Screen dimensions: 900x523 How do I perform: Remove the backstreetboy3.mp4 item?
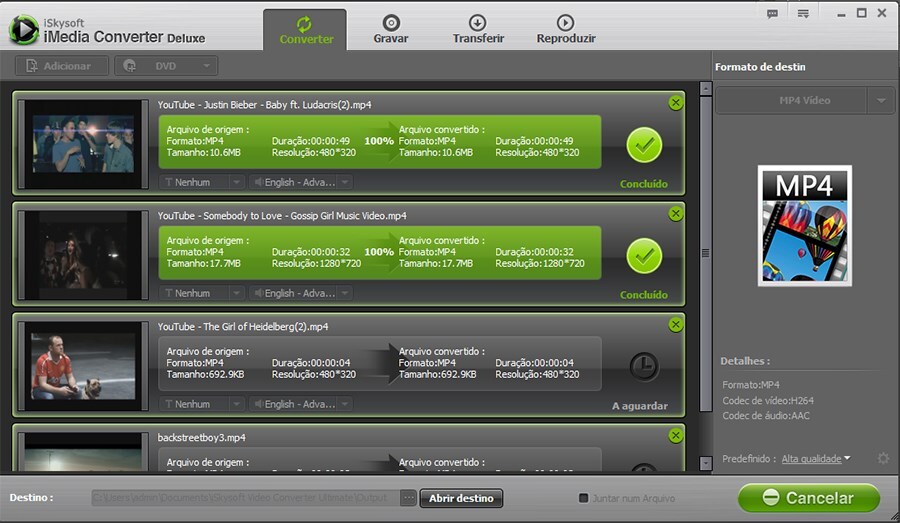(676, 435)
